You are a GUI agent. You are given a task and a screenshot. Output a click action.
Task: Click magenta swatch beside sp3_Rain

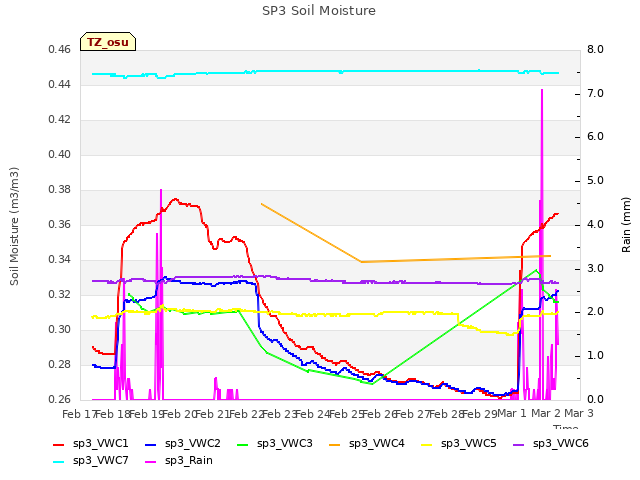(151, 462)
